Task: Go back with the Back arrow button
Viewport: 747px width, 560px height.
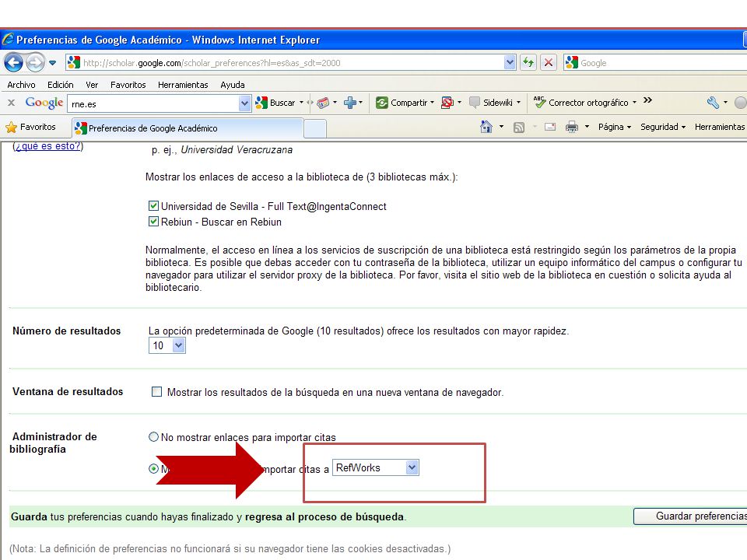Action: tap(13, 62)
